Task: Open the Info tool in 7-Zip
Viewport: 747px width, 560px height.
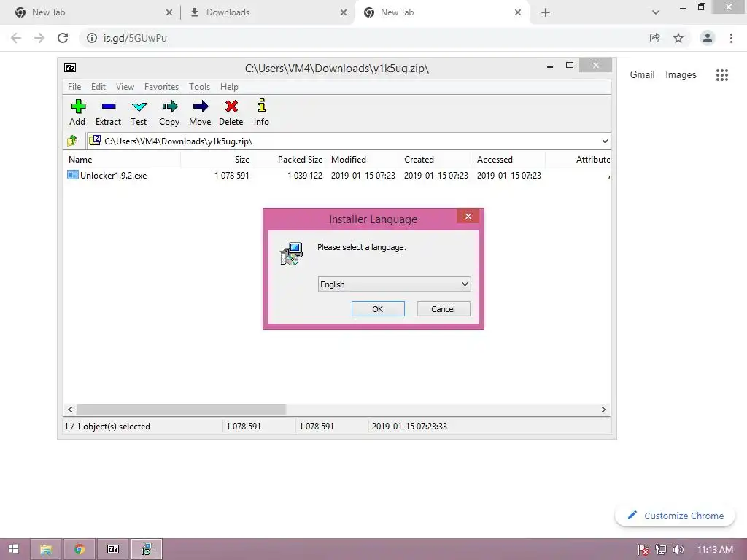Action: pos(262,106)
